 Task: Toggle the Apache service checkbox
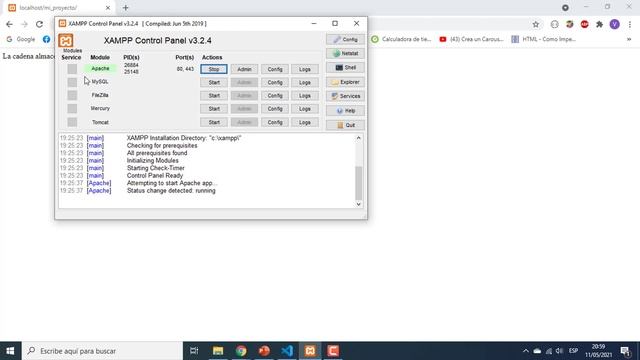point(72,69)
